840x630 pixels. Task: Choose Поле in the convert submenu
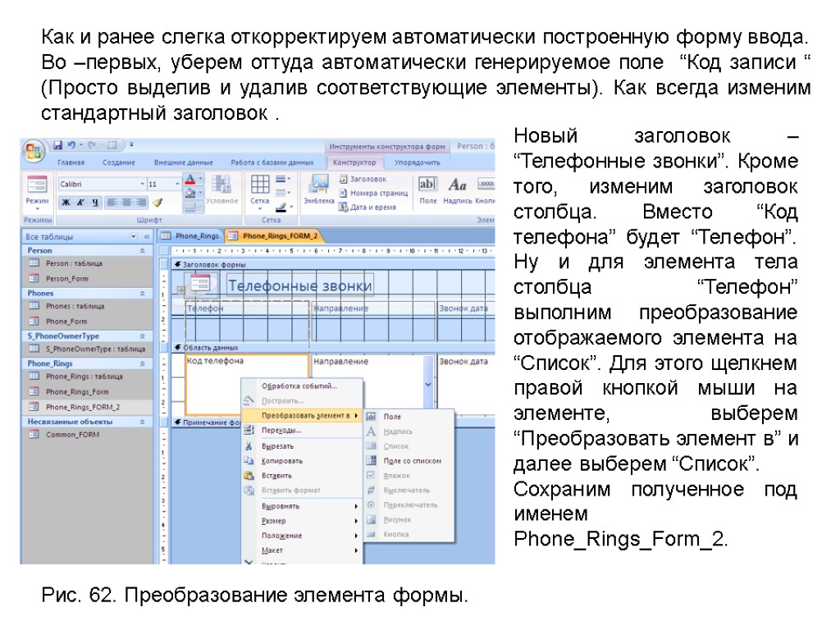409,416
